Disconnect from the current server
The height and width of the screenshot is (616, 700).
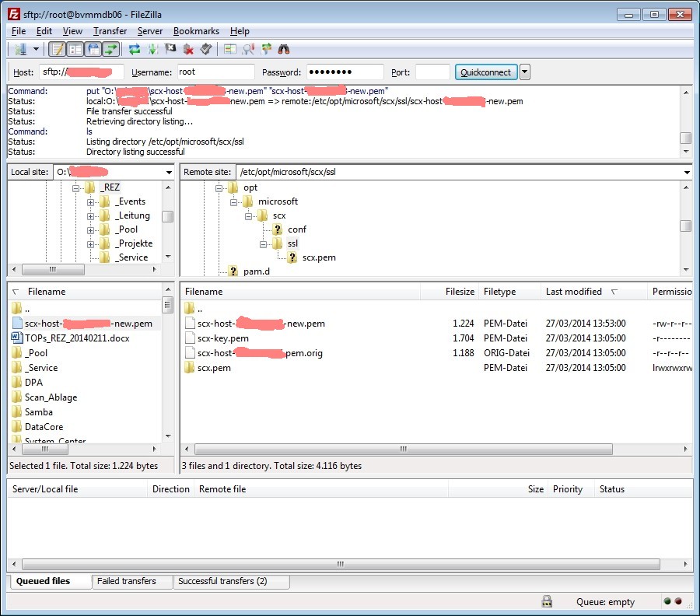coord(188,49)
